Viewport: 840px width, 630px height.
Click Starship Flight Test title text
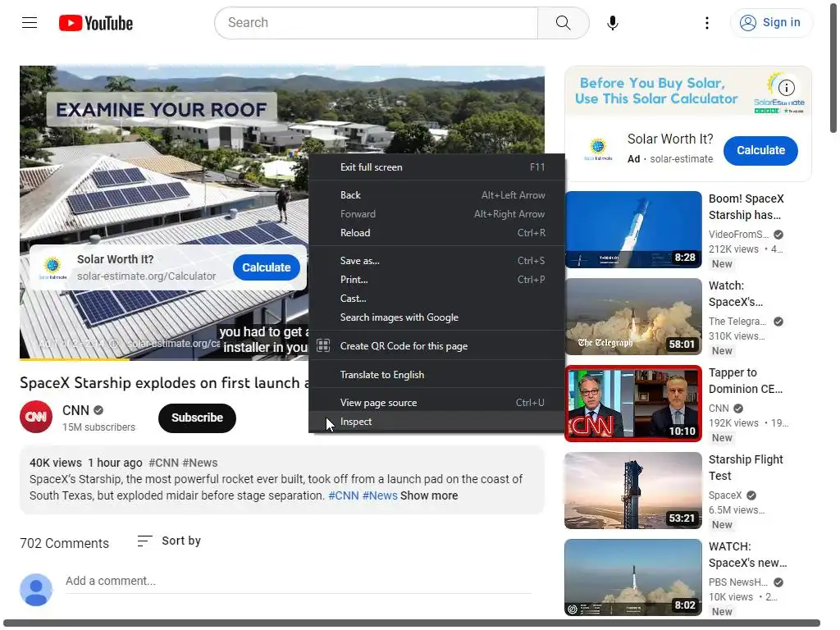[x=746, y=468]
